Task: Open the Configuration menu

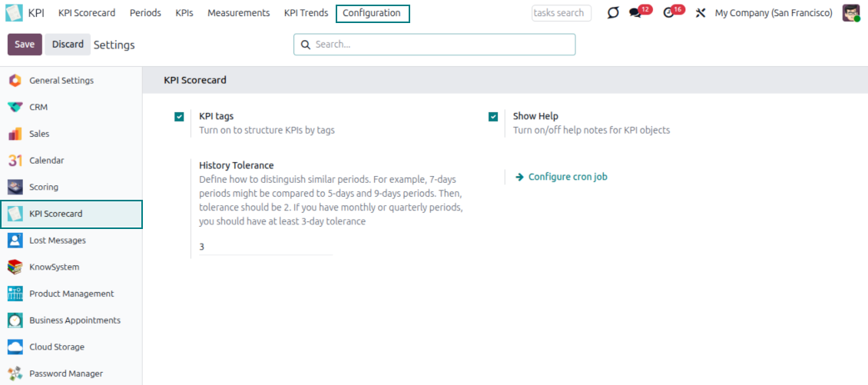Action: (x=372, y=13)
